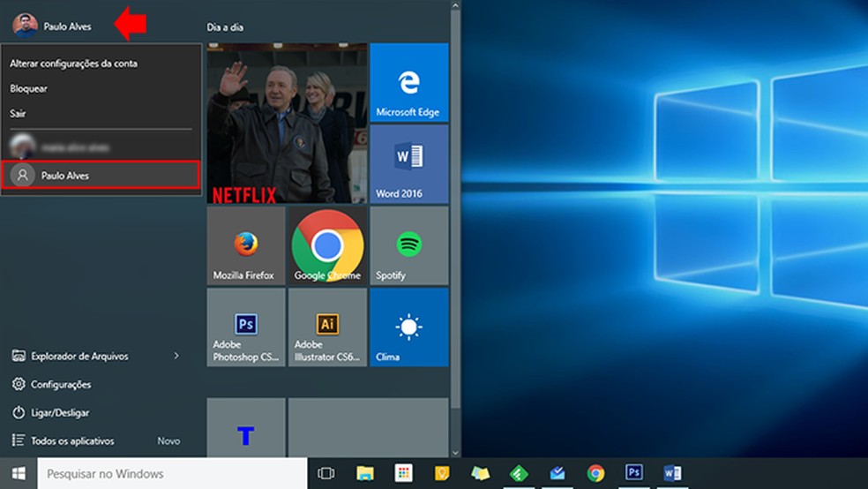Open the Mozilla Firefox tile
The width and height of the screenshot is (868, 489).
[245, 246]
